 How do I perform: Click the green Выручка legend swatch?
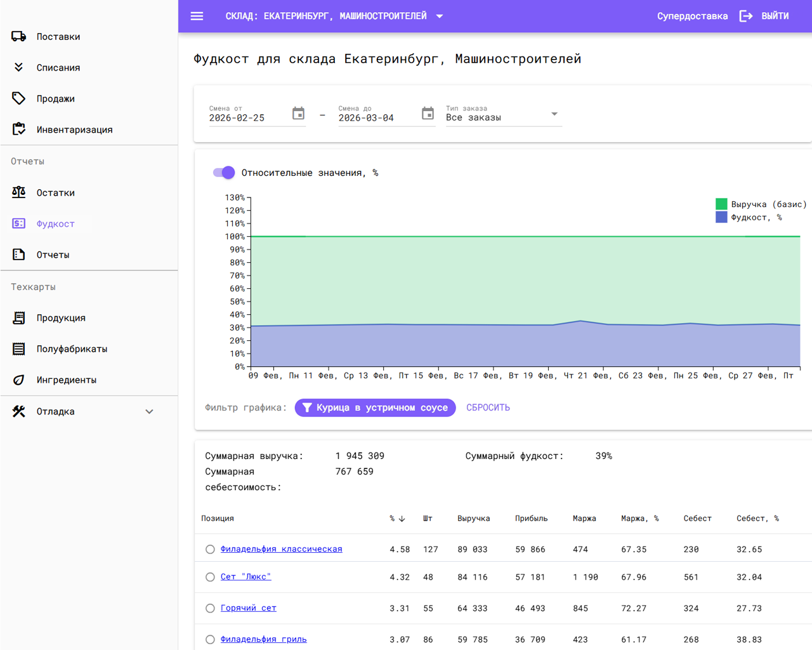coord(721,204)
